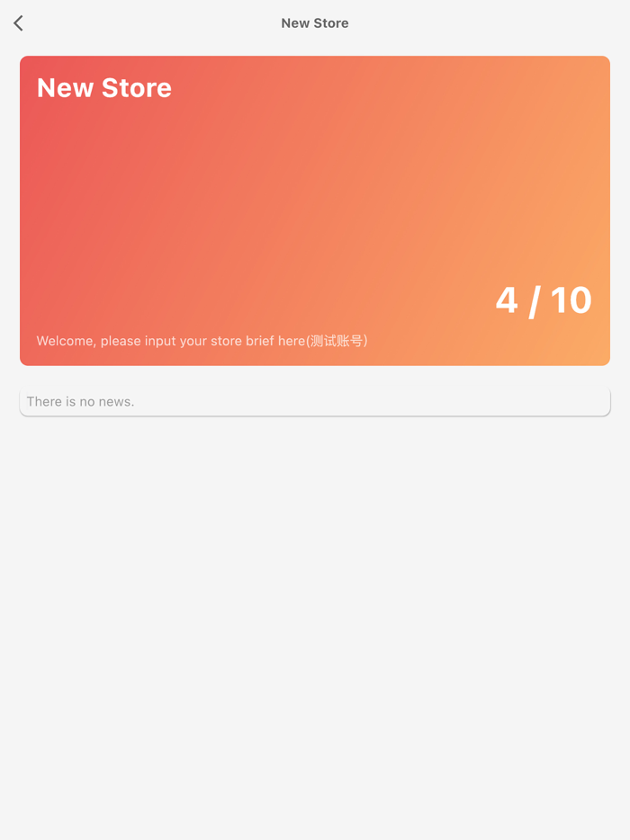Go back using the top-left chevron
The height and width of the screenshot is (840, 630).
click(x=18, y=23)
